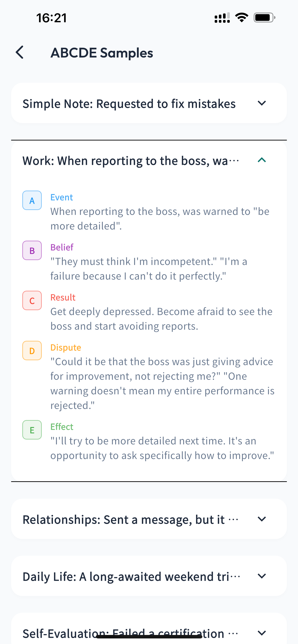The height and width of the screenshot is (644, 298).
Task: Tap the red C Result badge
Action: [32, 300]
